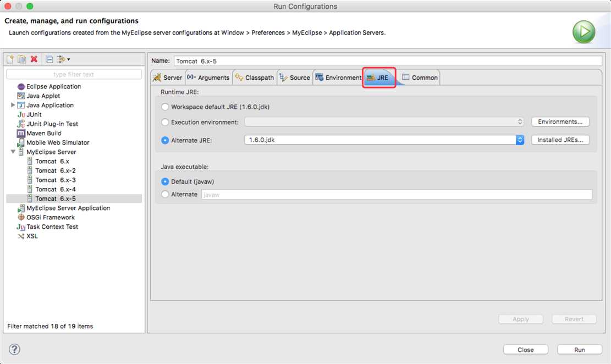This screenshot has height=364, width=611.
Task: Switch to the Classpath tab
Action: (255, 78)
